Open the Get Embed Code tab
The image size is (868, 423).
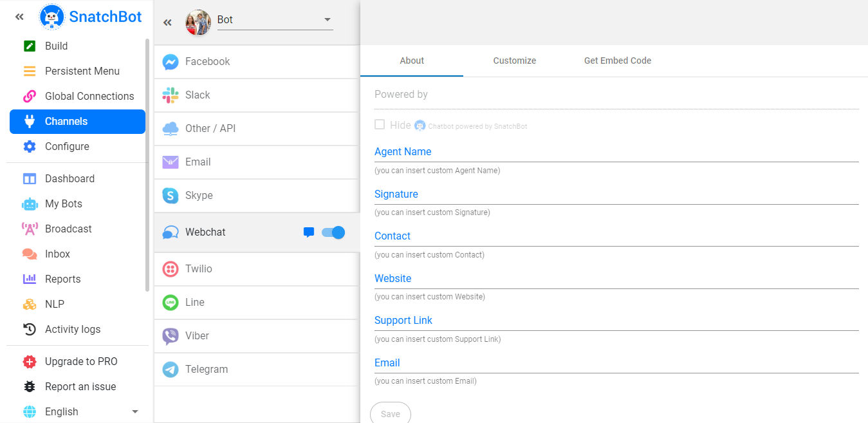point(617,61)
